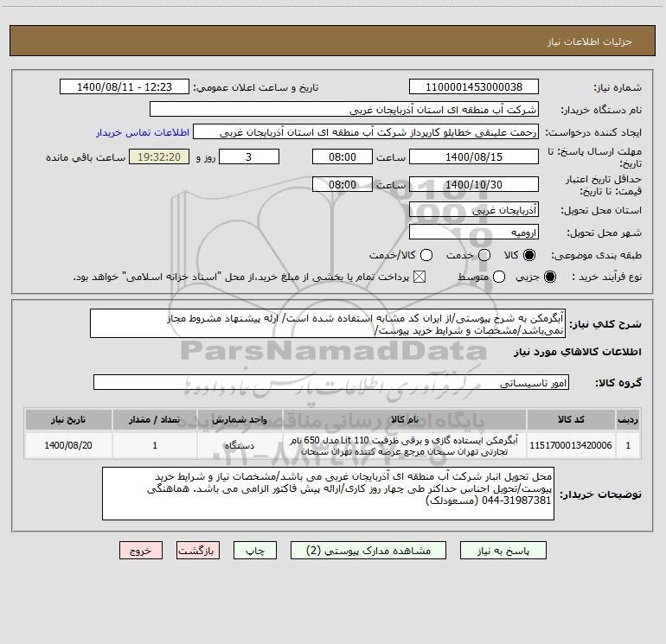666x644 pixels.
Task: Click product code 1151700013420006 cell
Action: (571, 445)
